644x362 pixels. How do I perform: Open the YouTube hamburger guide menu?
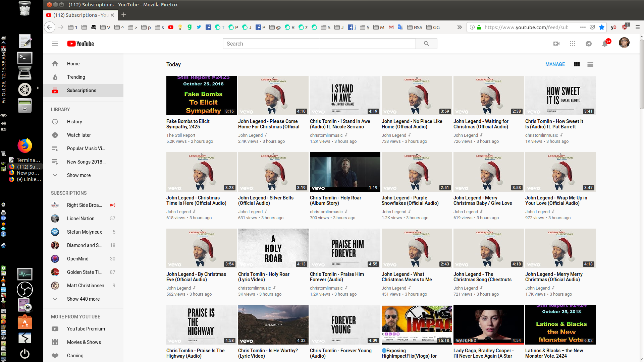click(55, 44)
